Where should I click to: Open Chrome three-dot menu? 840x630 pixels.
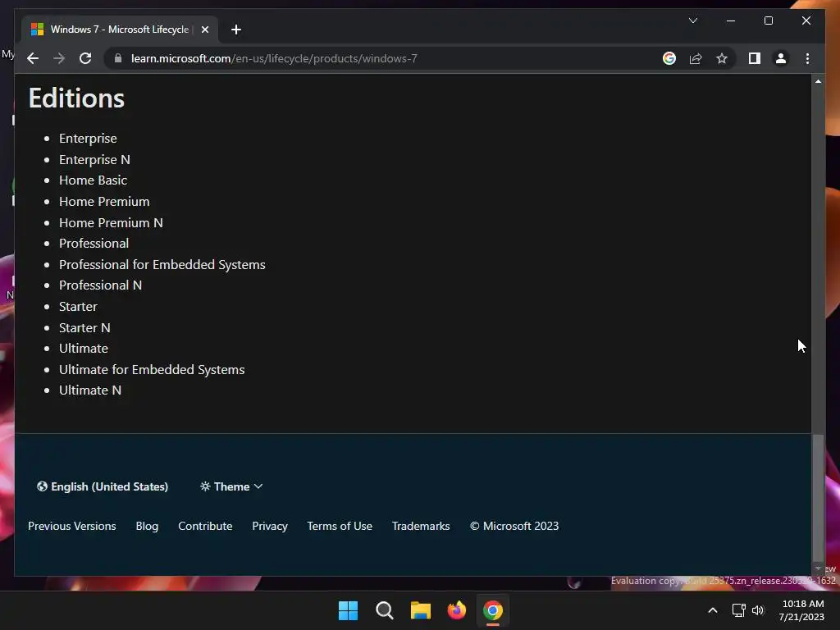click(x=807, y=58)
